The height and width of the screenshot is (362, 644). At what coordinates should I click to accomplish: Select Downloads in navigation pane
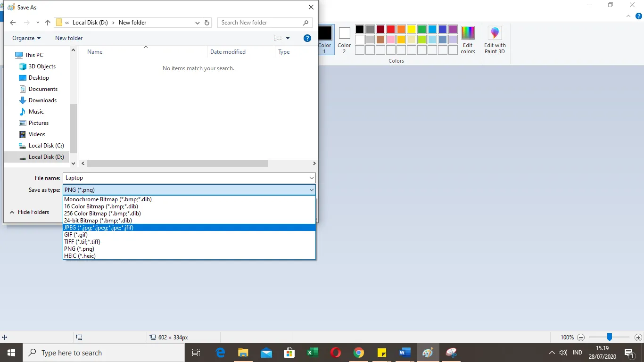coord(42,100)
